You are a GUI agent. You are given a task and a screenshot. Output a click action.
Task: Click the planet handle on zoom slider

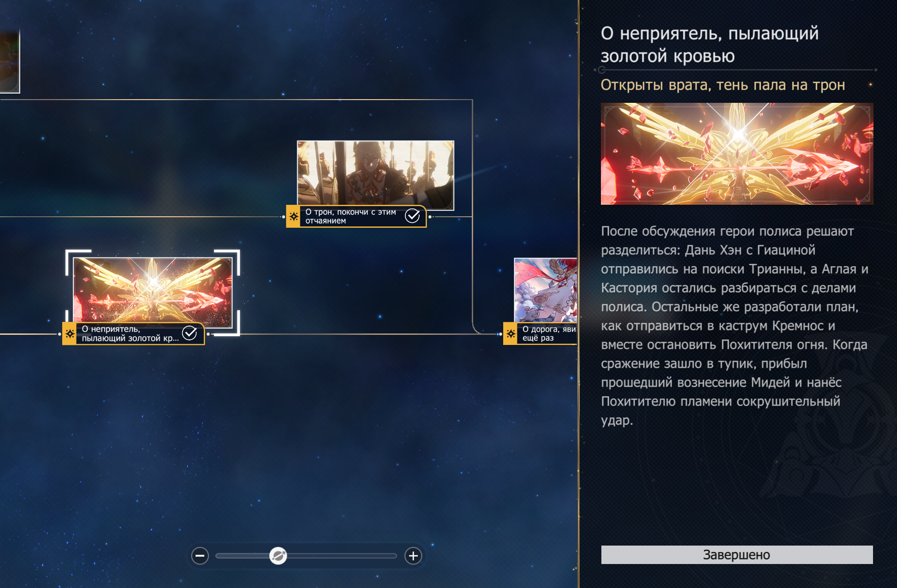278,556
